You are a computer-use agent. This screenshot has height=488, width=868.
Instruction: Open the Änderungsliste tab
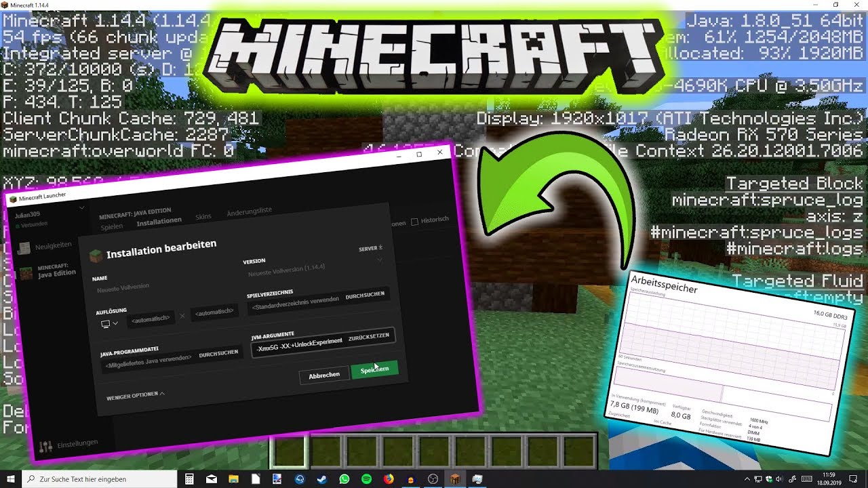pos(250,211)
